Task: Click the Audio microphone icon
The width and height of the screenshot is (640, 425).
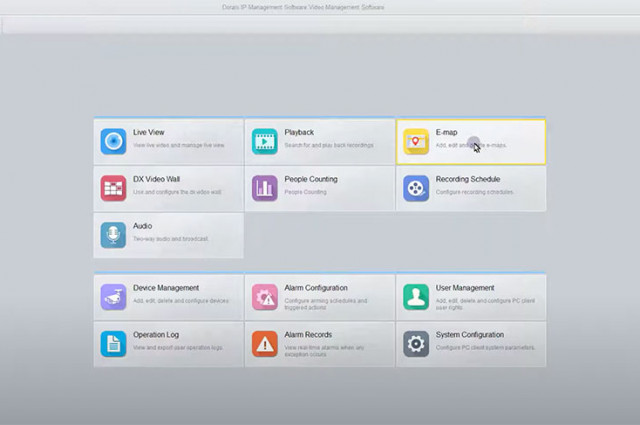Action: coord(113,235)
